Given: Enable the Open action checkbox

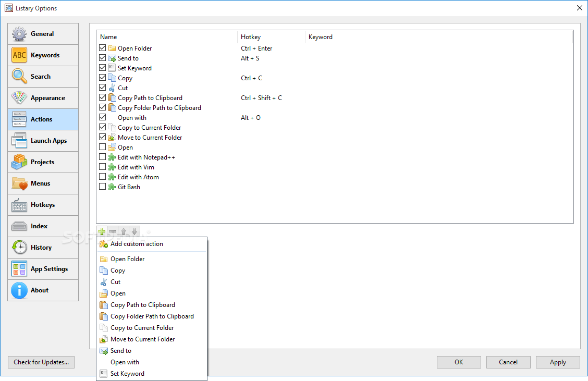Looking at the screenshot, I should [102, 147].
